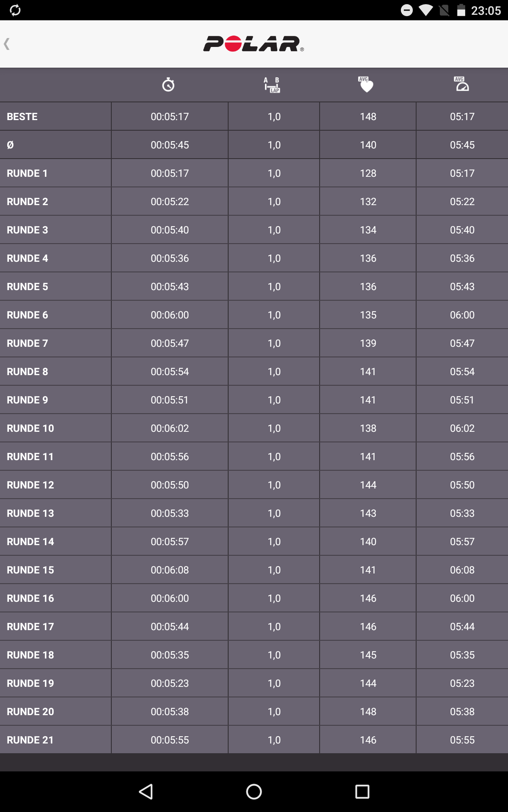Image resolution: width=508 pixels, height=812 pixels.
Task: Tap RUNDE 15 duration 00:06:08
Action: pyautogui.click(x=170, y=570)
